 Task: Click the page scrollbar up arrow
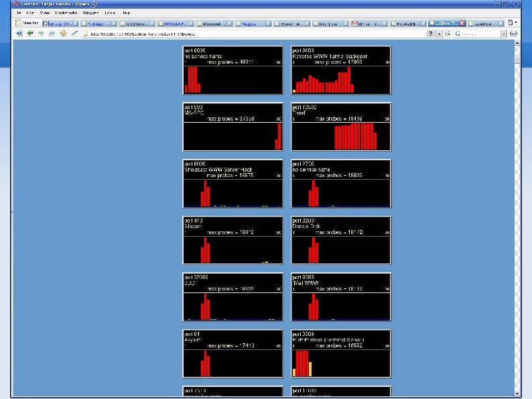click(517, 43)
